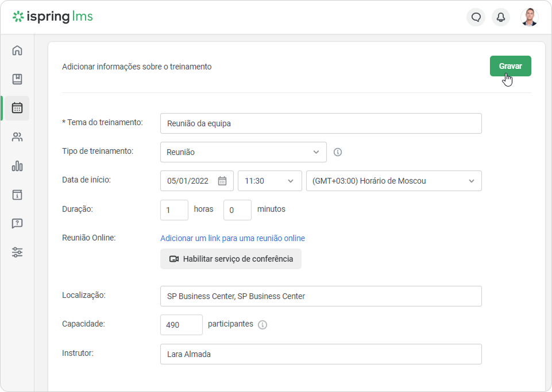Expand the 11:30 start time dropdown

coord(269,181)
